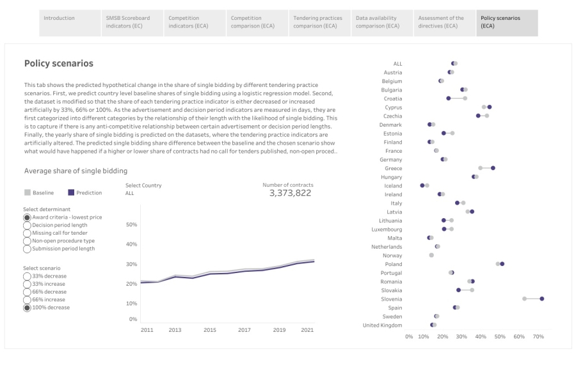Open the Select Country dropdown showing ALL

[130, 192]
